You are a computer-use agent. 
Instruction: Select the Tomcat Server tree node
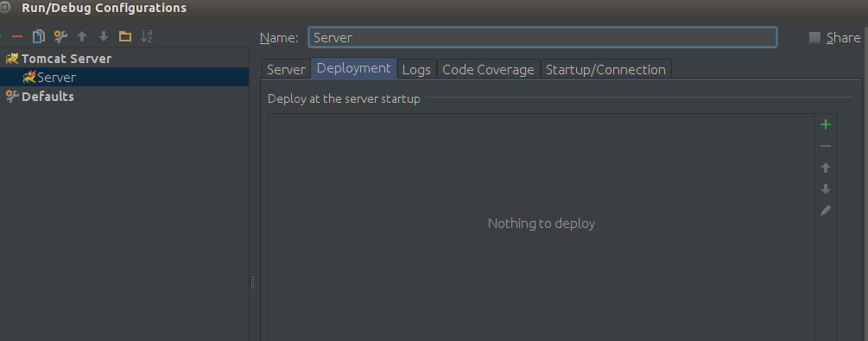tap(67, 58)
